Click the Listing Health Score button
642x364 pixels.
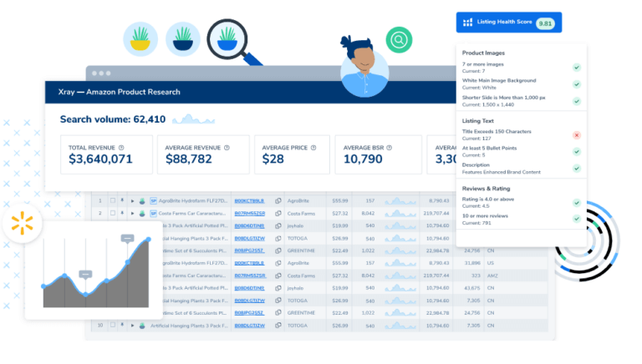(509, 23)
